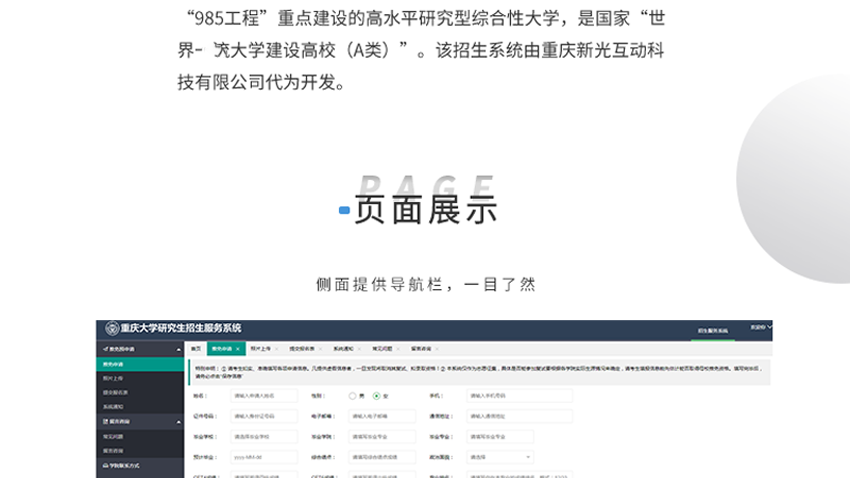Click the 侧面提供导航栏，一目了然 caption
This screenshot has height=478, width=850.
[426, 285]
